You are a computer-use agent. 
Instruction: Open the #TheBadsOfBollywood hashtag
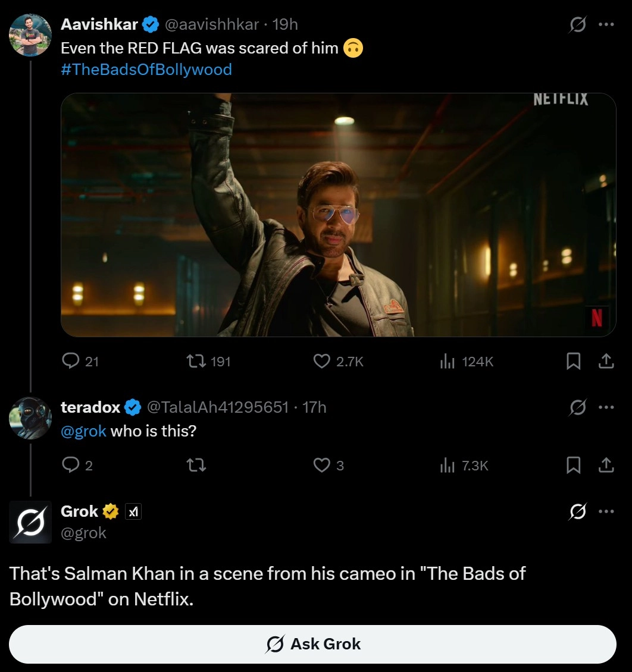tap(146, 70)
